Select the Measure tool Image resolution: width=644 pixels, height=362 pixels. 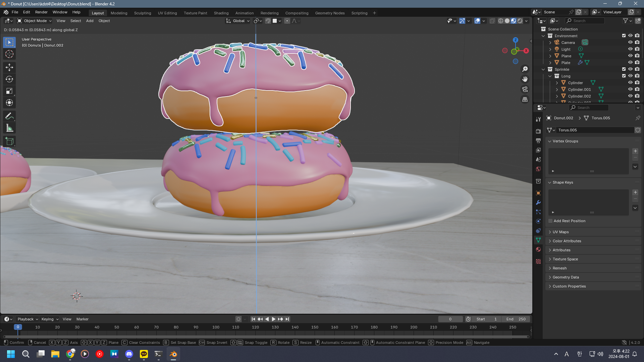9,128
